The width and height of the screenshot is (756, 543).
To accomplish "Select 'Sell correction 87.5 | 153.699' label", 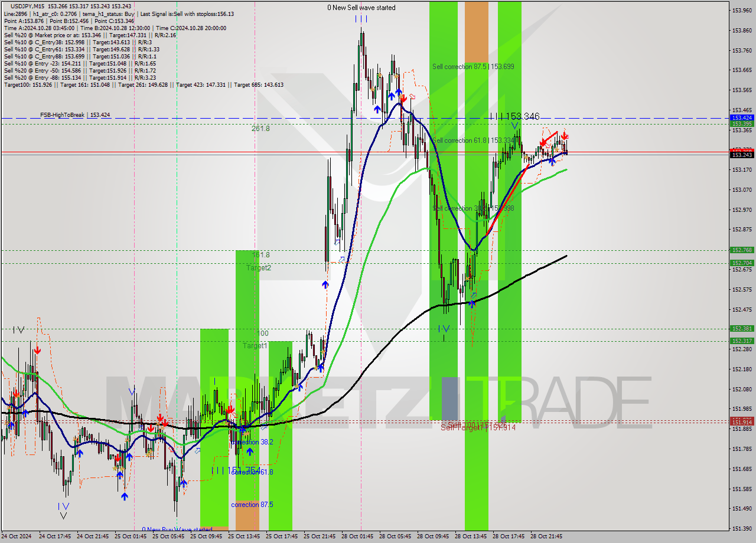I will tap(473, 67).
